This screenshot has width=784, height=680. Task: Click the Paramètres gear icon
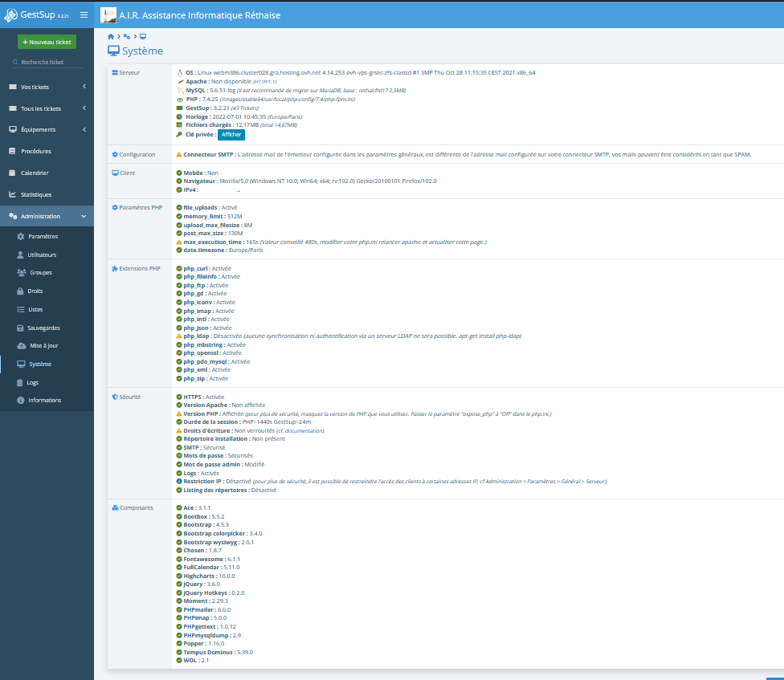click(x=21, y=236)
